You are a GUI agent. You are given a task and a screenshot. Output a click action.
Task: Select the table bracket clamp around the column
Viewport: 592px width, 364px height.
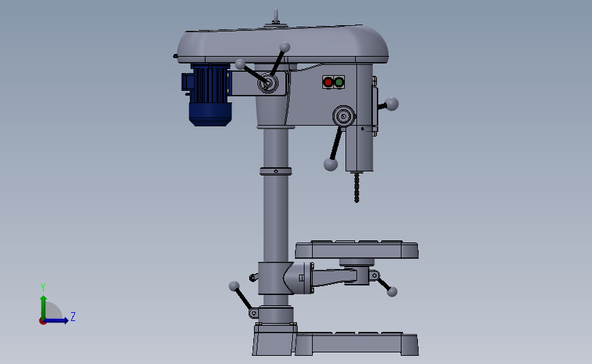(276, 279)
